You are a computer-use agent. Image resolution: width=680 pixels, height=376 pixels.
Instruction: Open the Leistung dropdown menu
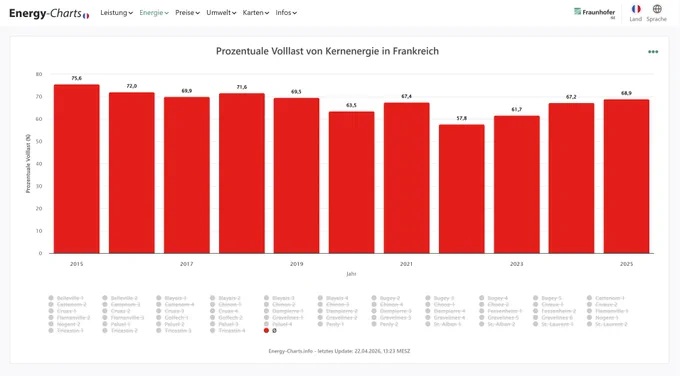coord(116,13)
